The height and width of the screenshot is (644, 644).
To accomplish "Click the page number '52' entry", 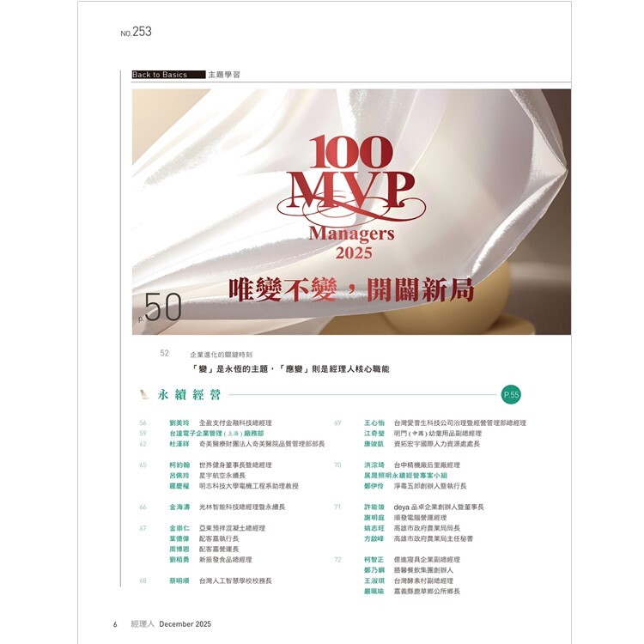I will pyautogui.click(x=164, y=353).
